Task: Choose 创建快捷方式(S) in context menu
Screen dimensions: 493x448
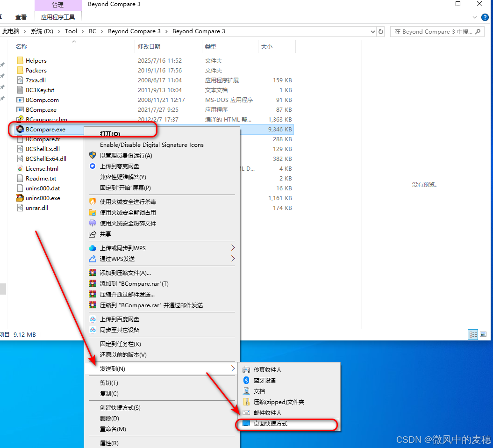Action: [x=162, y=407]
